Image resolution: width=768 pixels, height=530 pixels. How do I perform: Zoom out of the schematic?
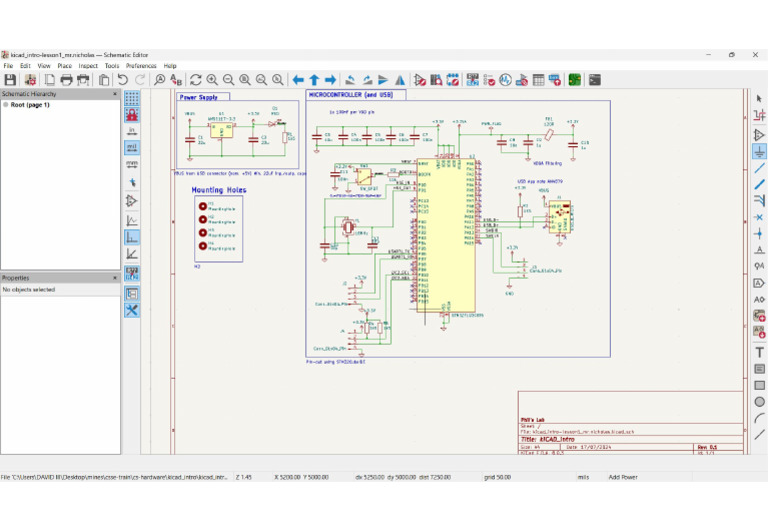(x=228, y=80)
